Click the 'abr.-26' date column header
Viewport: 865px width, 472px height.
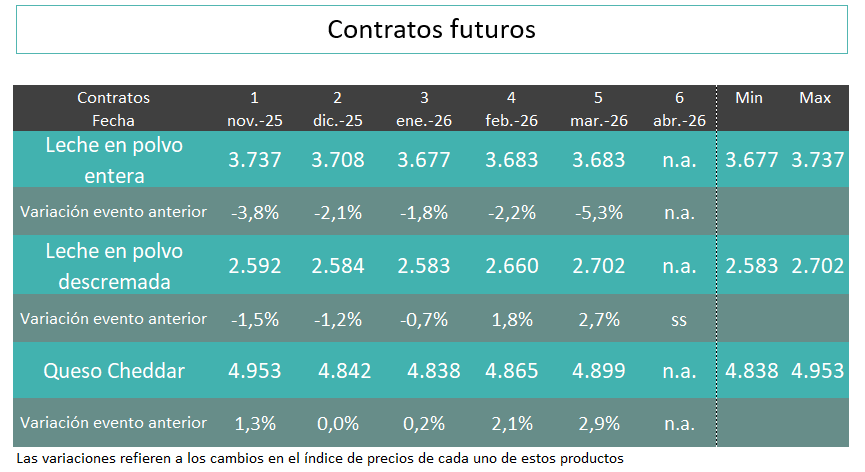coord(680,120)
